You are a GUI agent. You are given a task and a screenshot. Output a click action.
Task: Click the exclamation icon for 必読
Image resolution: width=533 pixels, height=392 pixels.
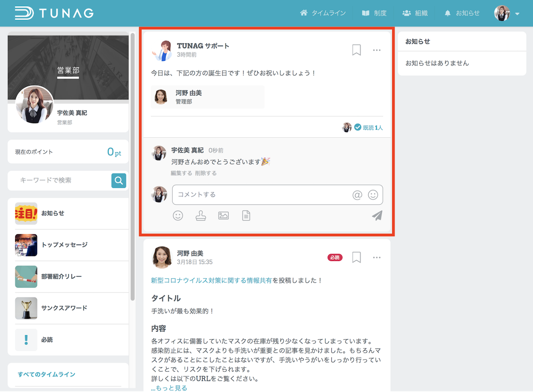[x=26, y=340]
